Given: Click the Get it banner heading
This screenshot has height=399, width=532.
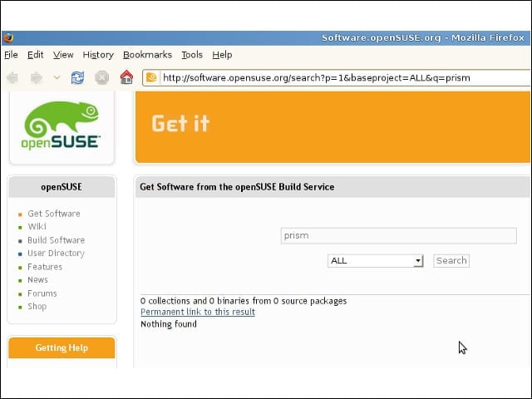Looking at the screenshot, I should [180, 123].
